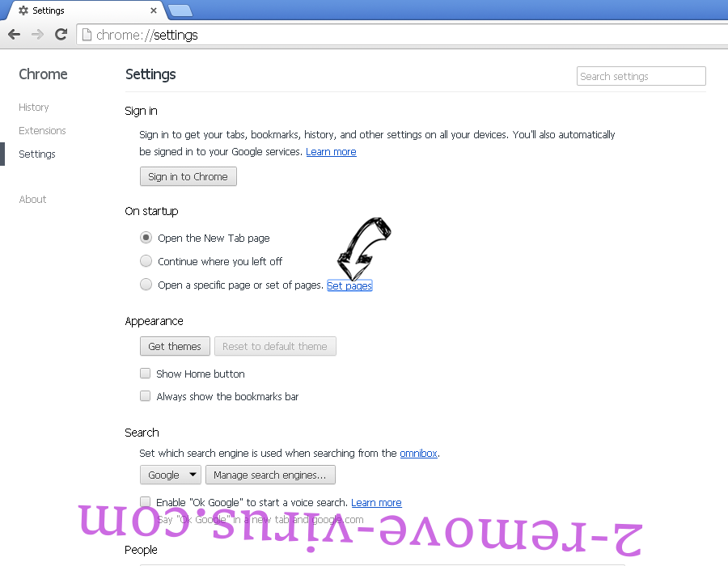Click the Search section heading
Viewport: 728px width, 566px height.
[142, 433]
